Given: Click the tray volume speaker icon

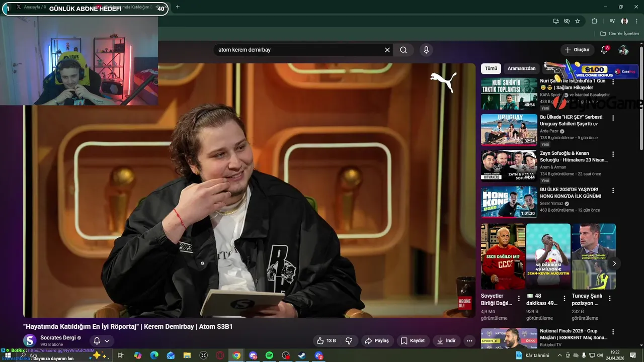Looking at the screenshot, I should [x=600, y=355].
